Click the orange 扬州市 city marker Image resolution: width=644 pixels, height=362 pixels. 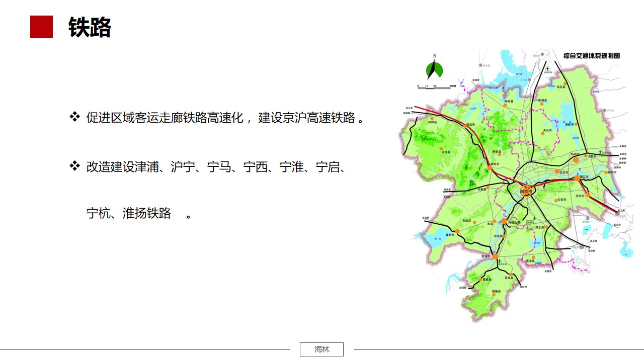(576, 159)
